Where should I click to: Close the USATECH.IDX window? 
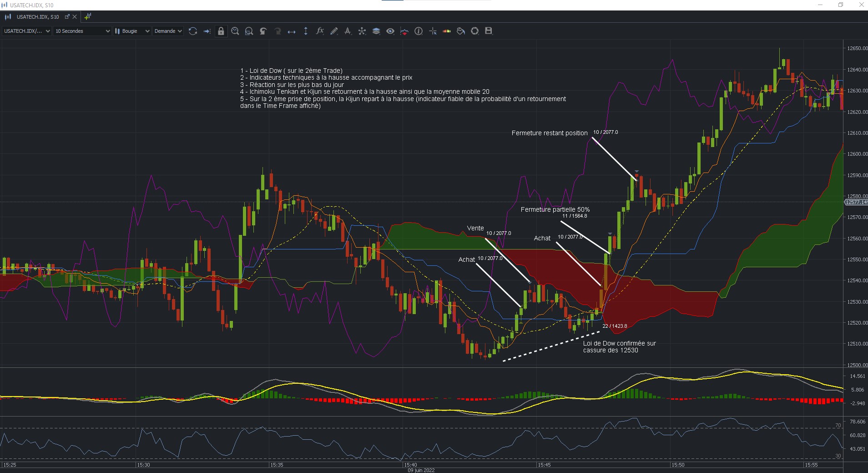861,5
